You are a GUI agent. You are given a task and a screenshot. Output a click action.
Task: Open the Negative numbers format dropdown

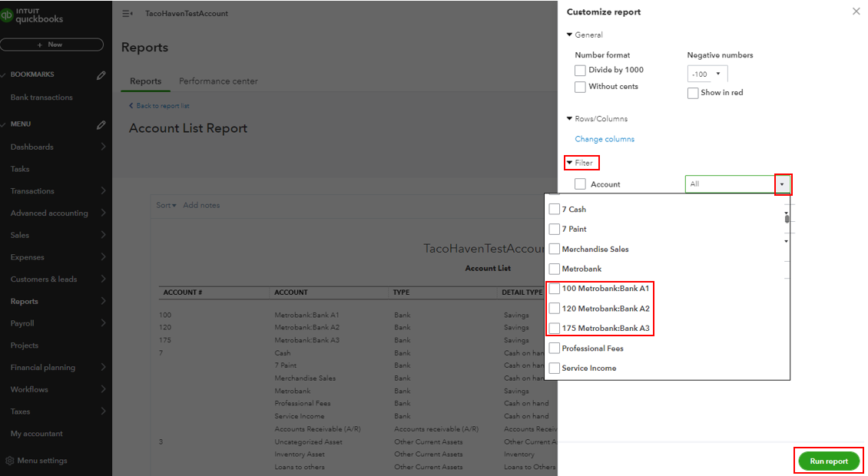pyautogui.click(x=707, y=74)
